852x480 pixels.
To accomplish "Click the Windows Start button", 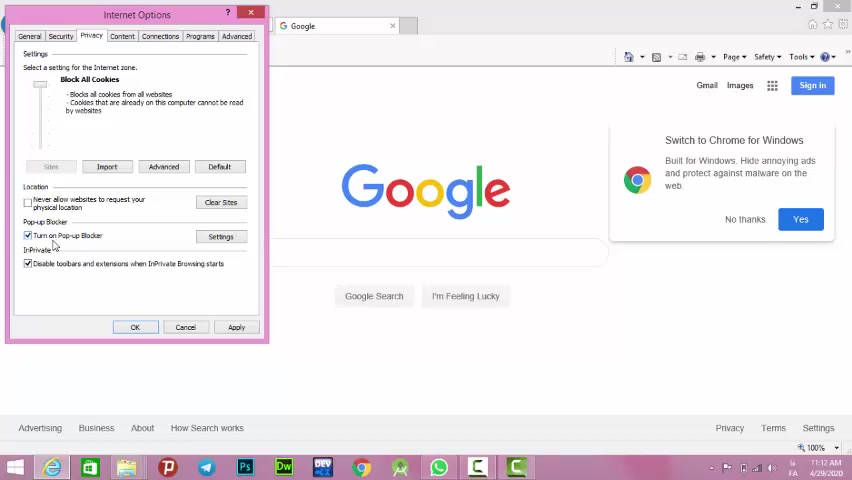I will click(x=15, y=467).
